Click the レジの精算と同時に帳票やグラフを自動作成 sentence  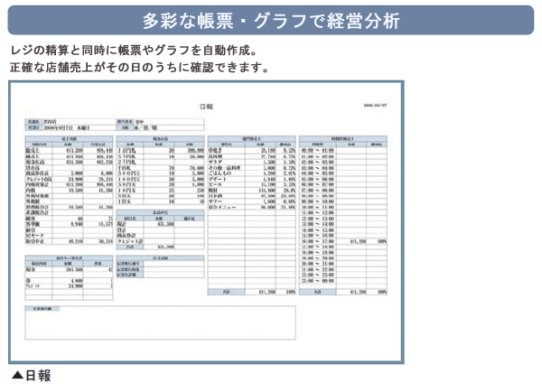point(134,51)
